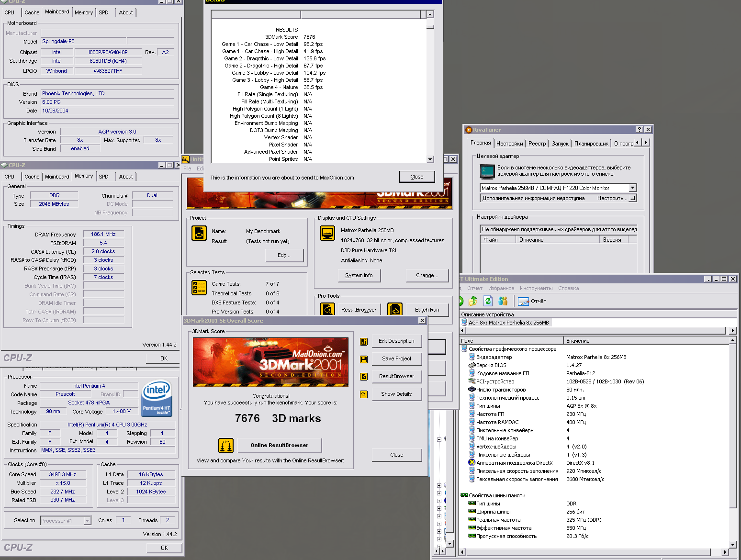Viewport: 741px width, 560px height.
Task: Switch to RivaTuner Настройки tab
Action: point(509,144)
